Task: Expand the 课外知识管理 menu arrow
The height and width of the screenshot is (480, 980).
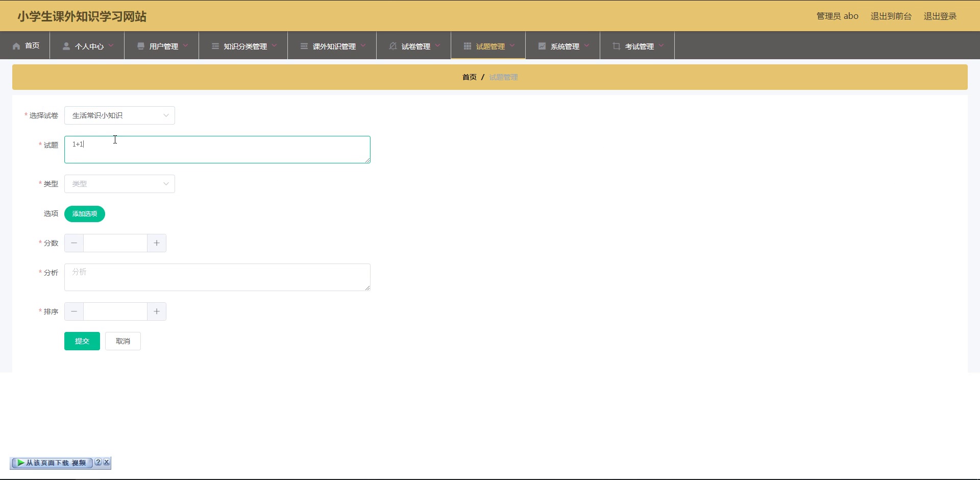Action: pos(363,45)
